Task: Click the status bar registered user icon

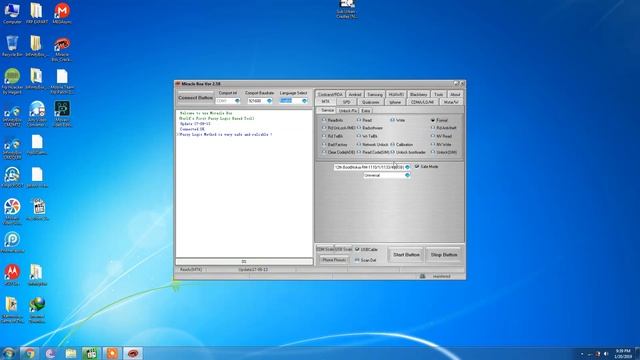Action: (x=422, y=276)
